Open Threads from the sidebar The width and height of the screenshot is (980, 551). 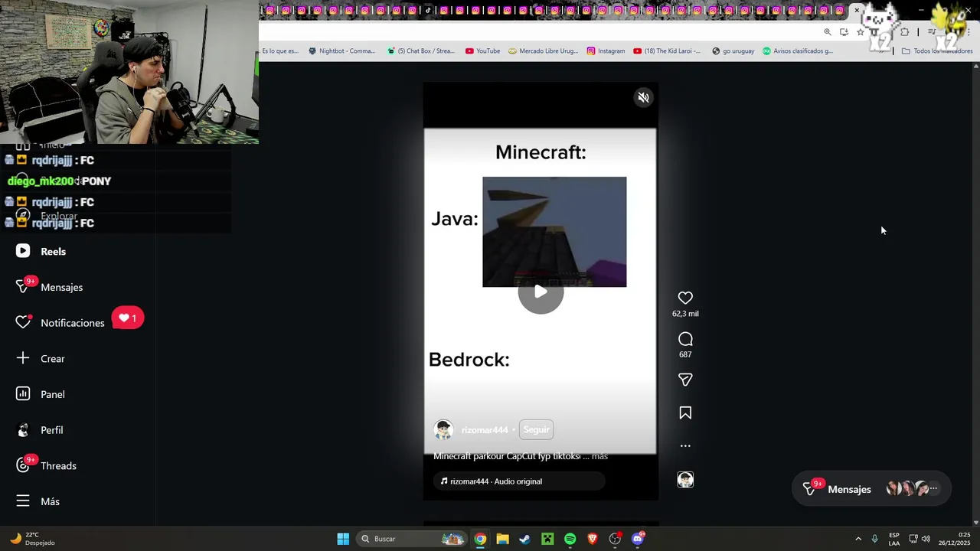point(58,465)
